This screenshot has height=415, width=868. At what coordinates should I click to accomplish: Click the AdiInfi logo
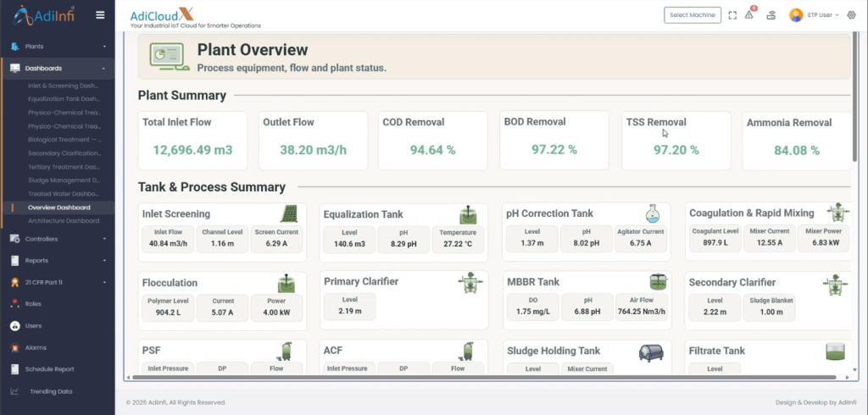[x=44, y=15]
